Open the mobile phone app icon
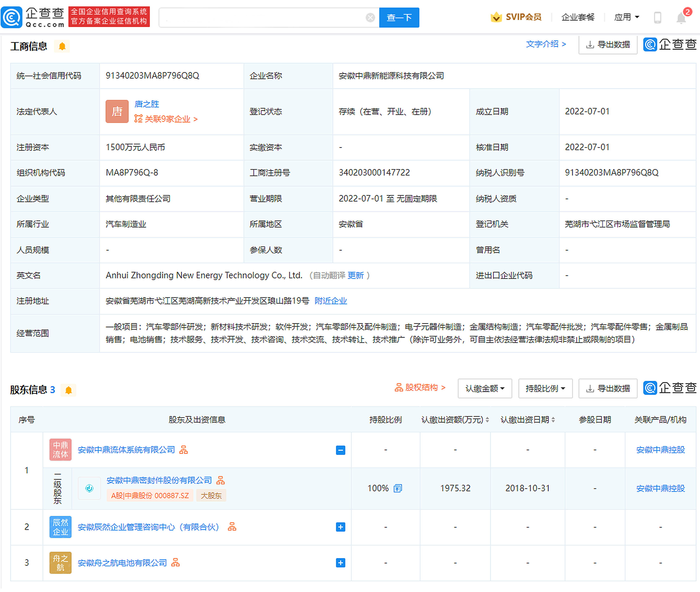The width and height of the screenshot is (700, 592). [657, 17]
